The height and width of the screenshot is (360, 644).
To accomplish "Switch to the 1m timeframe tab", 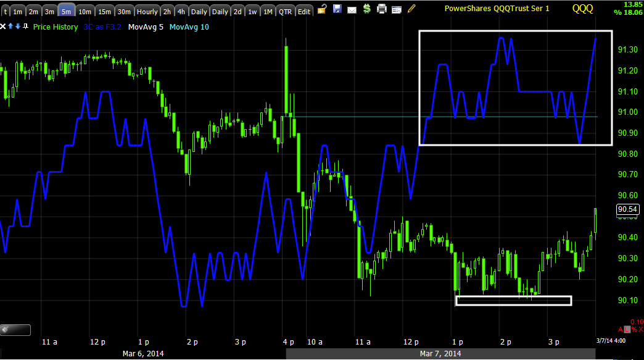I will pyautogui.click(x=18, y=12).
